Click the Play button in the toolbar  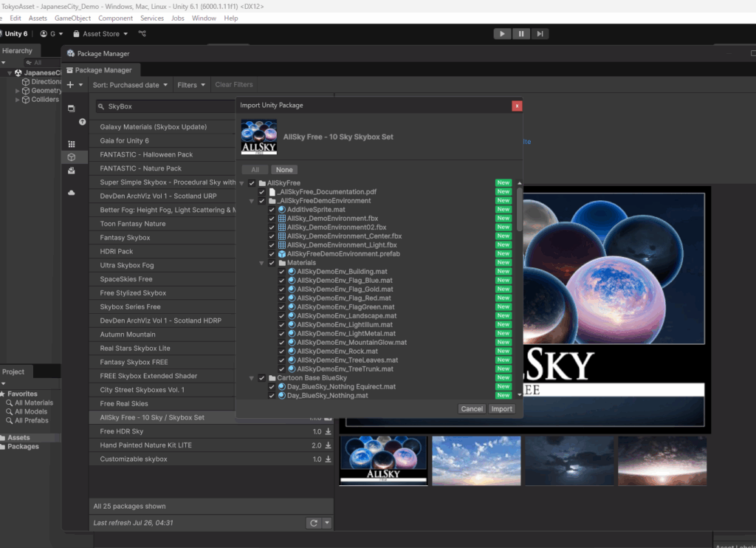pyautogui.click(x=502, y=34)
